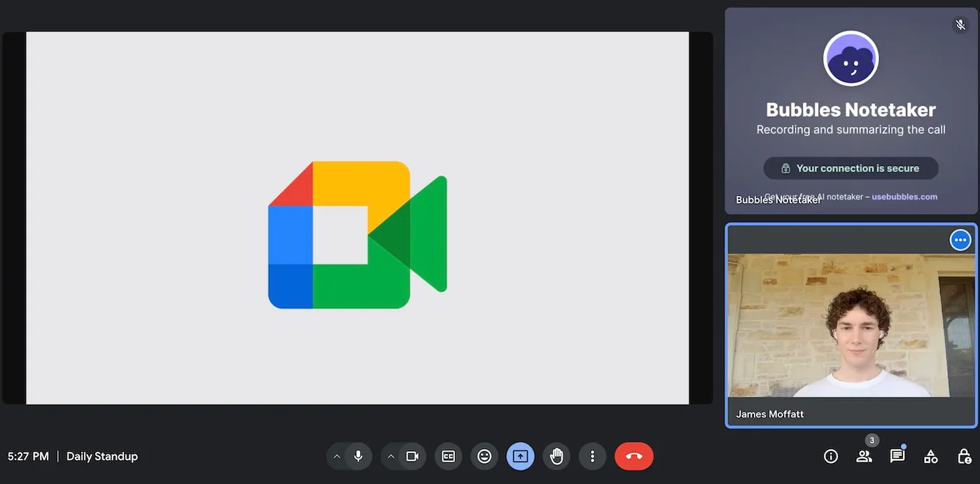Expand video settings chevron beside camera
980x484 pixels.
(x=391, y=457)
